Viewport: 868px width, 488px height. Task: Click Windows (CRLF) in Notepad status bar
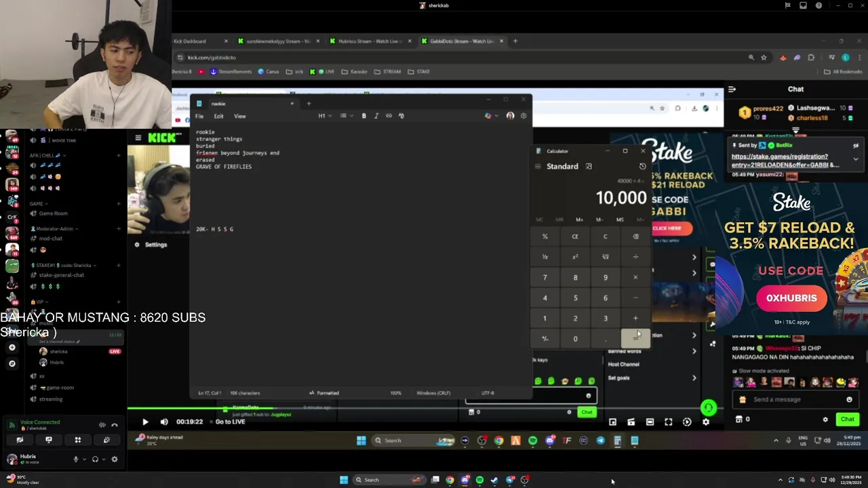[433, 393]
